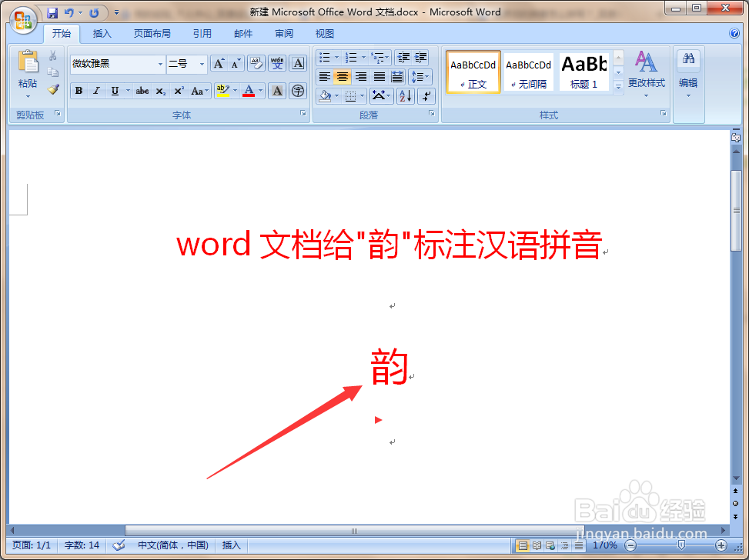Grow font size with large A

click(219, 64)
